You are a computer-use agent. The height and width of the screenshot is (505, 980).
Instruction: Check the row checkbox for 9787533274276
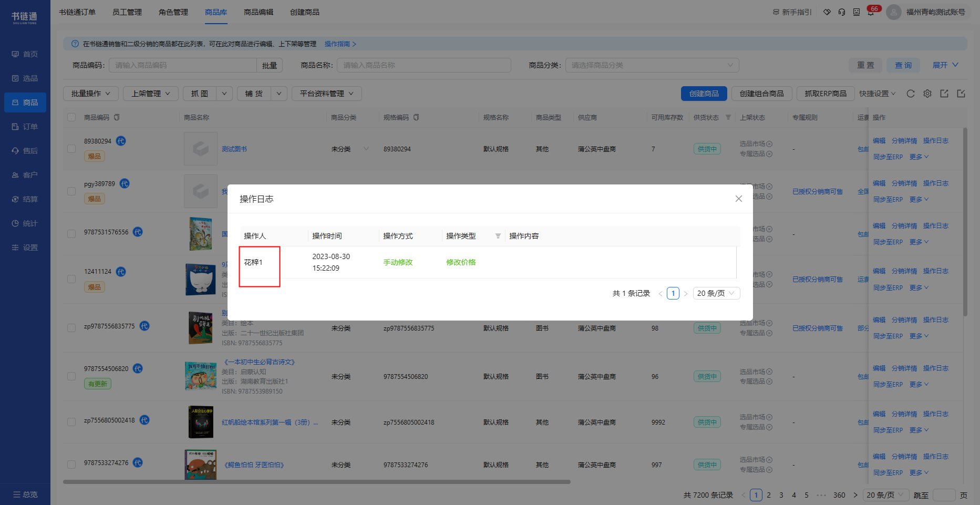71,465
